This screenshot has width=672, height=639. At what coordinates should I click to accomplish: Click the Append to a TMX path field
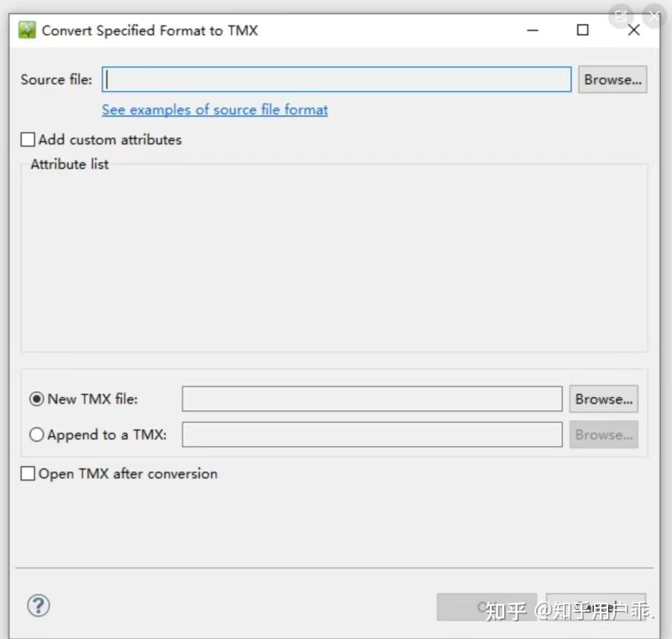(x=371, y=435)
